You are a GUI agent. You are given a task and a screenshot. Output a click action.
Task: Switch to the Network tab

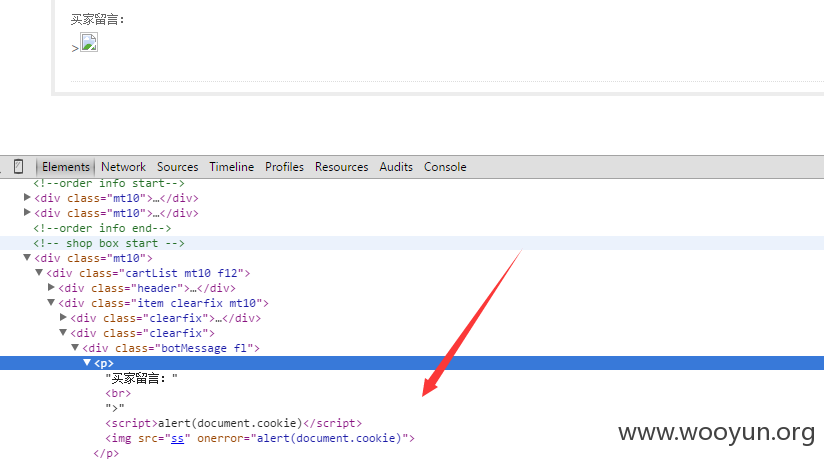pos(123,167)
